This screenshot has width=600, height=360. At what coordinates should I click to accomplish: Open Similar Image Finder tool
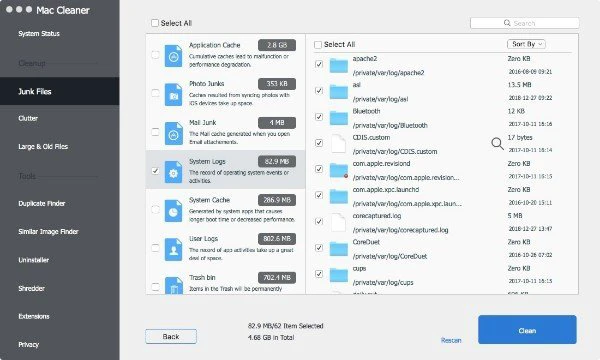click(48, 231)
